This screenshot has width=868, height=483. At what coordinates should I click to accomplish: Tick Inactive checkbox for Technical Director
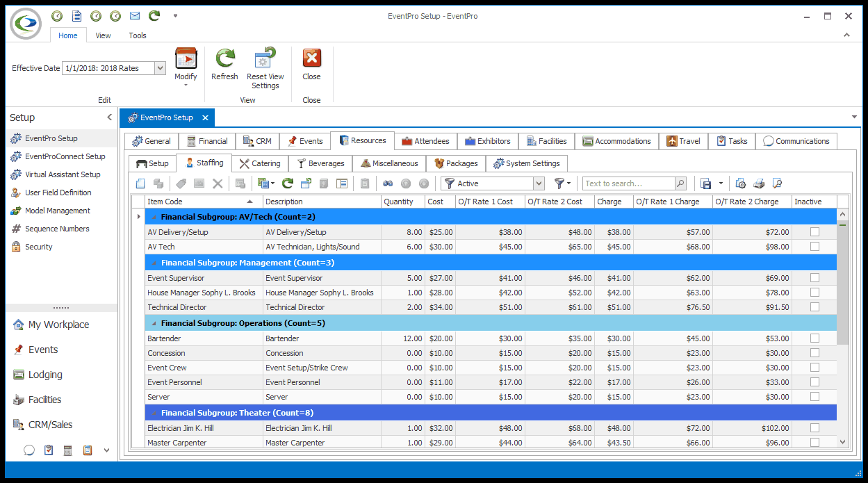click(x=814, y=307)
